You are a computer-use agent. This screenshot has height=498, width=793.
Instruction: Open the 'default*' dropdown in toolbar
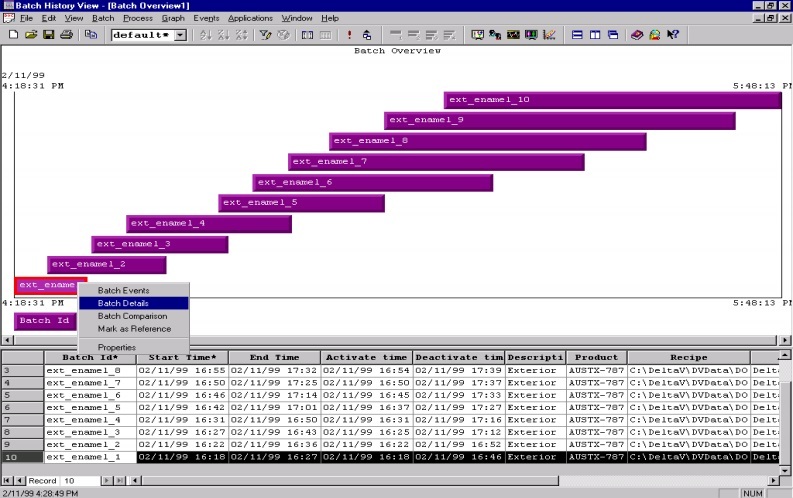click(180, 35)
